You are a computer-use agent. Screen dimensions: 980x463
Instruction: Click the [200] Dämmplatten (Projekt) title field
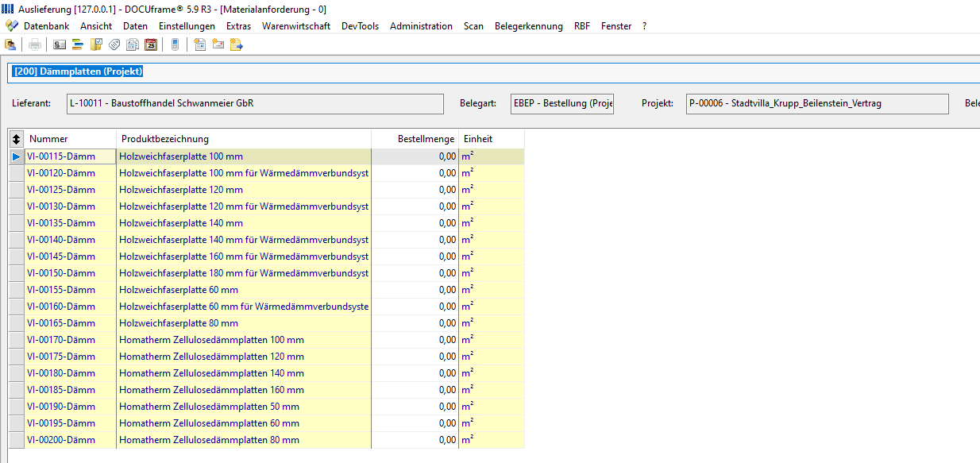(x=495, y=72)
